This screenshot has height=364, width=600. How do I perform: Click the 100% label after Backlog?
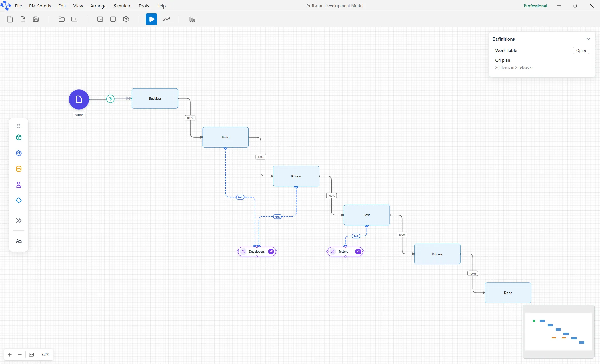(190, 118)
